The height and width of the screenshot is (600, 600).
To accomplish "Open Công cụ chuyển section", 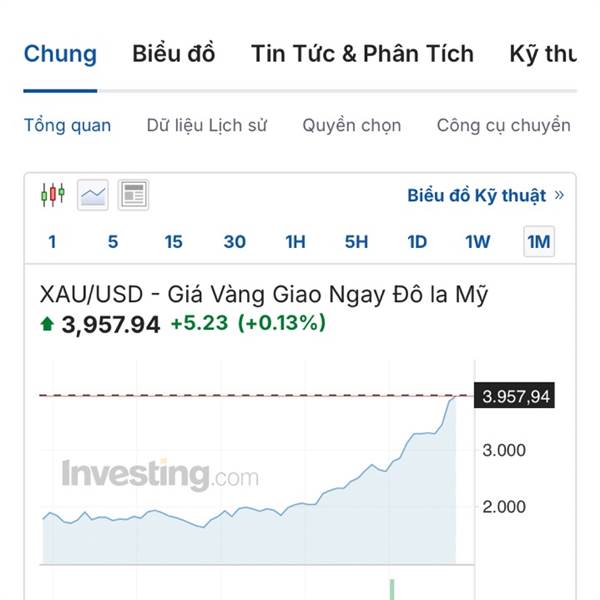I will (x=503, y=126).
